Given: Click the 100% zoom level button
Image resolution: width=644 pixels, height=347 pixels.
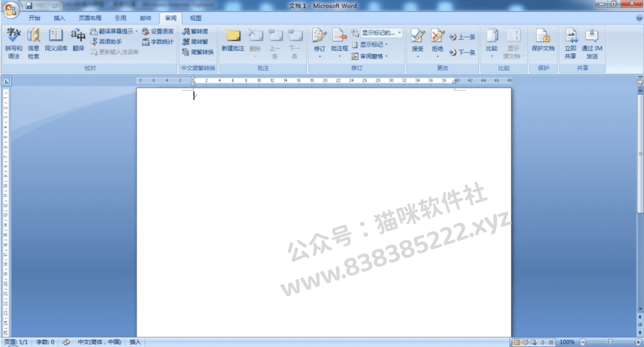Looking at the screenshot, I should 567,342.
